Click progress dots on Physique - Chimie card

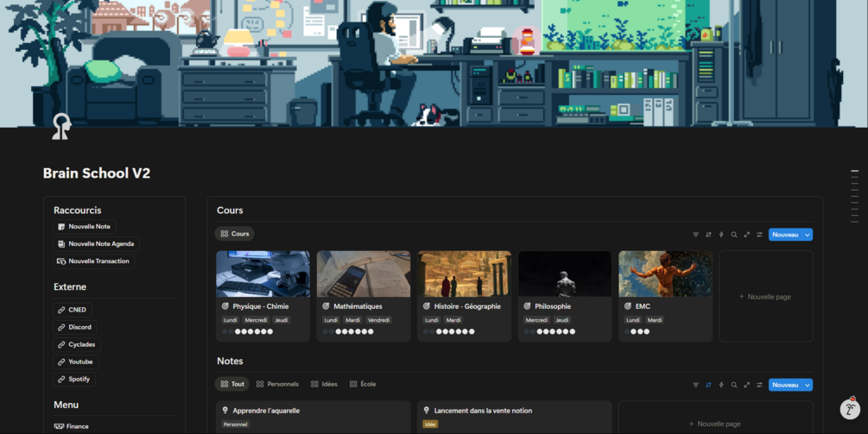248,331
